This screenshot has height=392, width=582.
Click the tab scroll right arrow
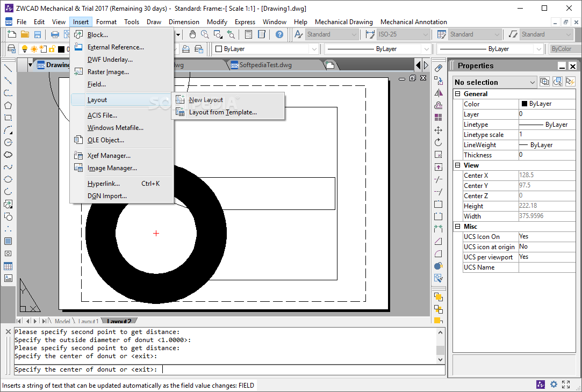point(426,66)
